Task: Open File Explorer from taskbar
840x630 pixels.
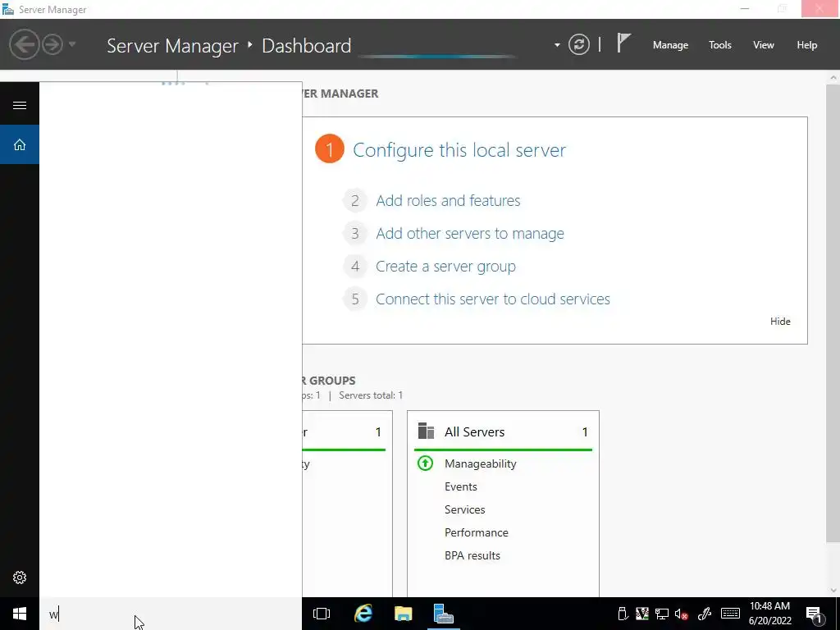Action: (403, 614)
